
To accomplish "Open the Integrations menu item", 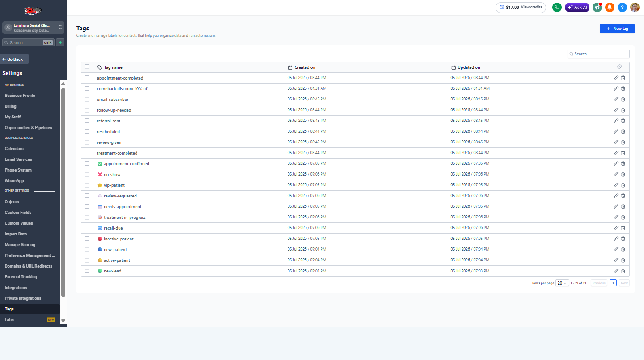I will (16, 288).
